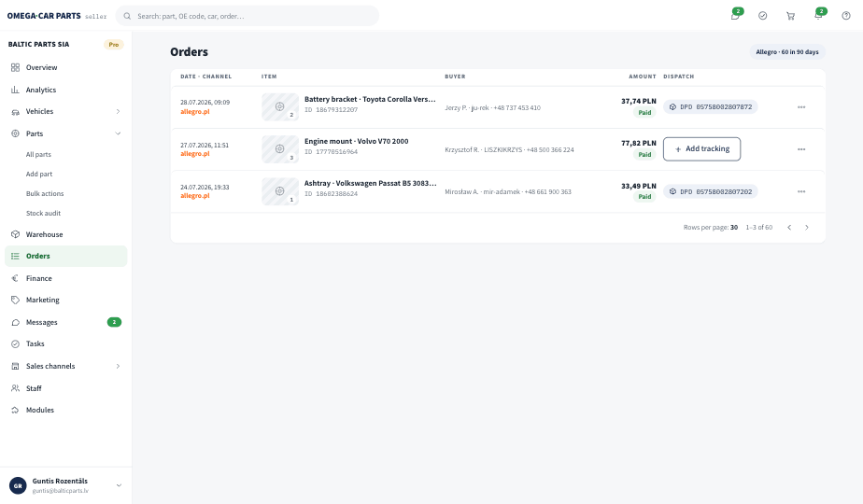Open DPD tracking 05758082807202

click(711, 191)
